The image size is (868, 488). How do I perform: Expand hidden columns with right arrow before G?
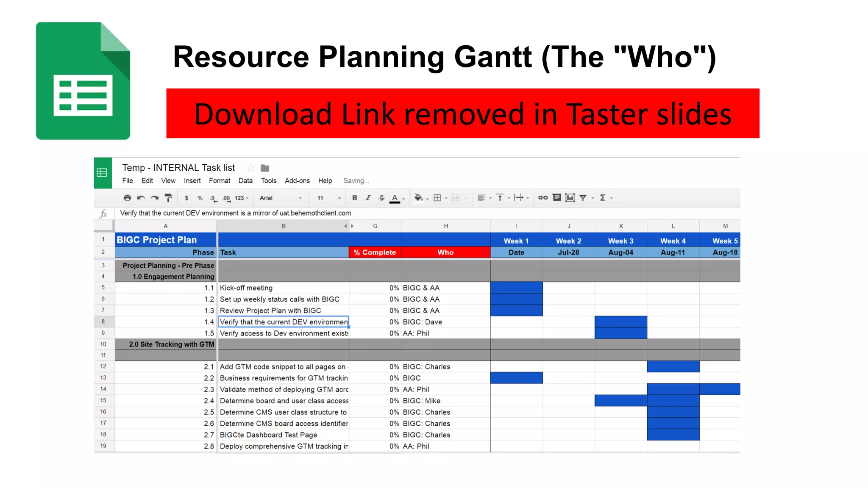pos(352,226)
